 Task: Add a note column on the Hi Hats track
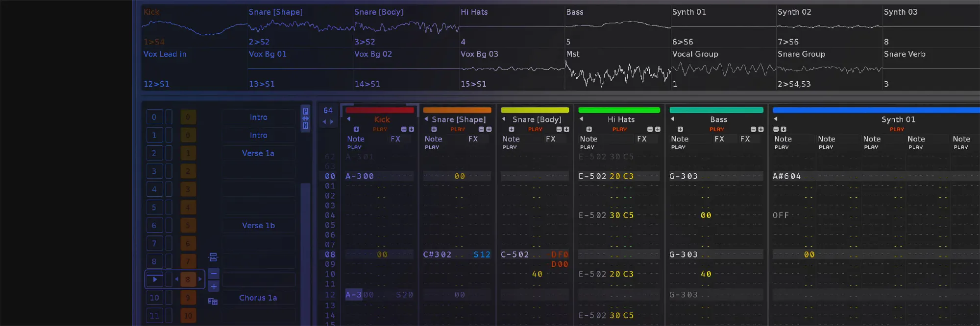(589, 129)
